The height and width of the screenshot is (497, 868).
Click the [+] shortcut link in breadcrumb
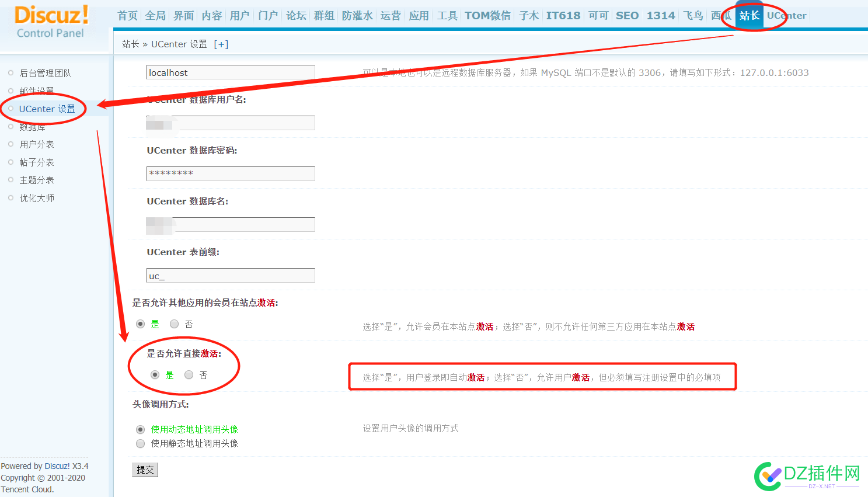tap(221, 44)
